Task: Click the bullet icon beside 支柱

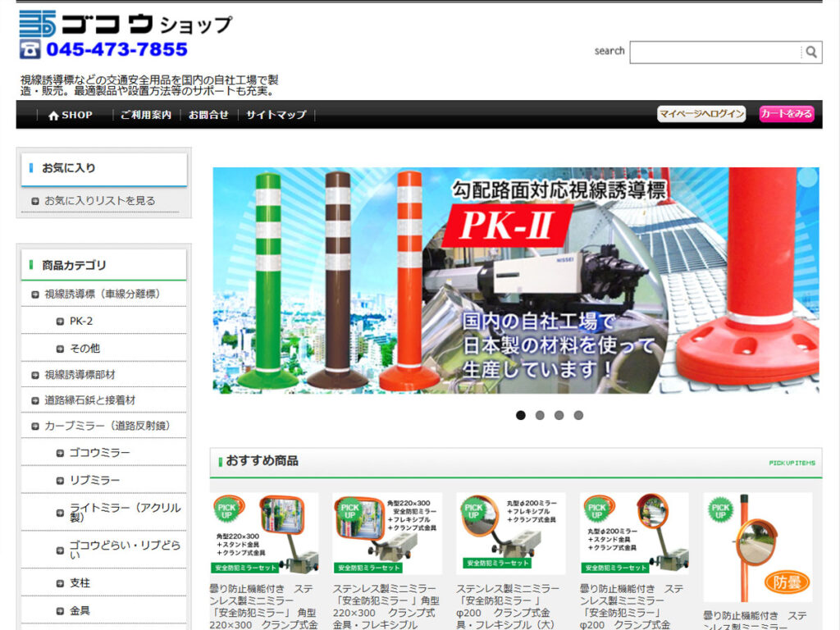Action: point(60,583)
